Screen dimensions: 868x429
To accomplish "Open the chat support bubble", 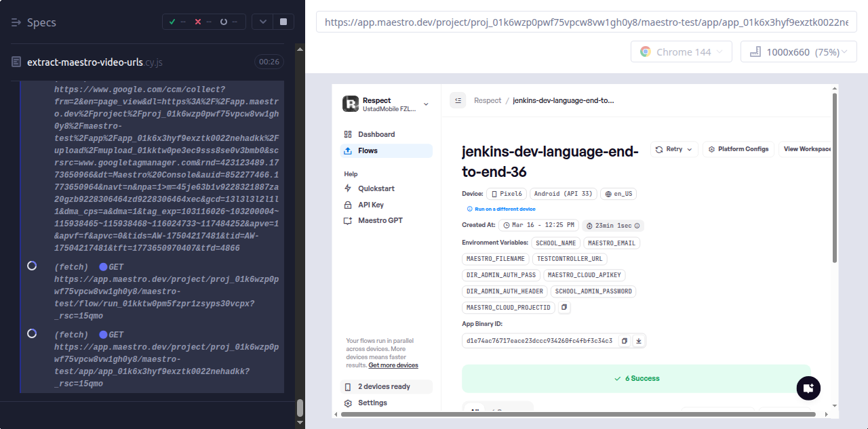I will pyautogui.click(x=808, y=388).
